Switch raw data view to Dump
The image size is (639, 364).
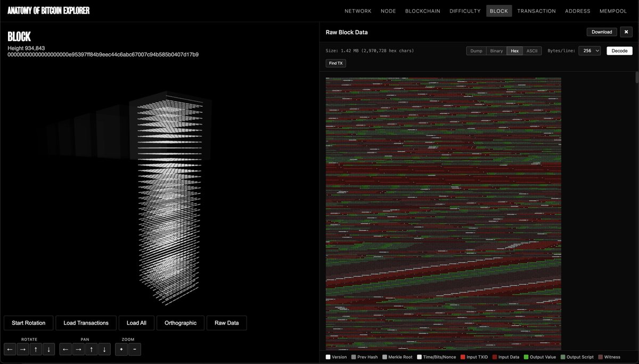pyautogui.click(x=476, y=51)
